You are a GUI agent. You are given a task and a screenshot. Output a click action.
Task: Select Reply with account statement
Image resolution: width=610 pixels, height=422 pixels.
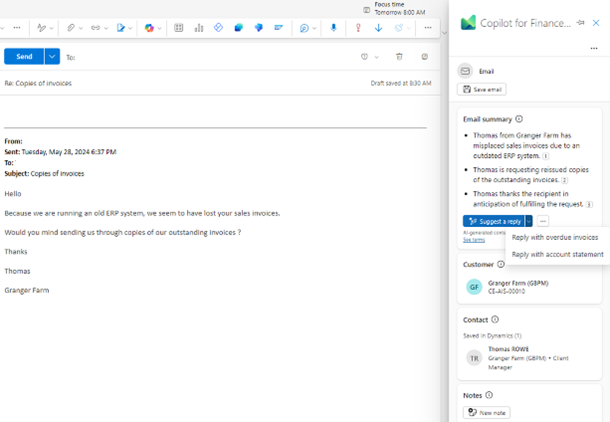click(x=557, y=254)
